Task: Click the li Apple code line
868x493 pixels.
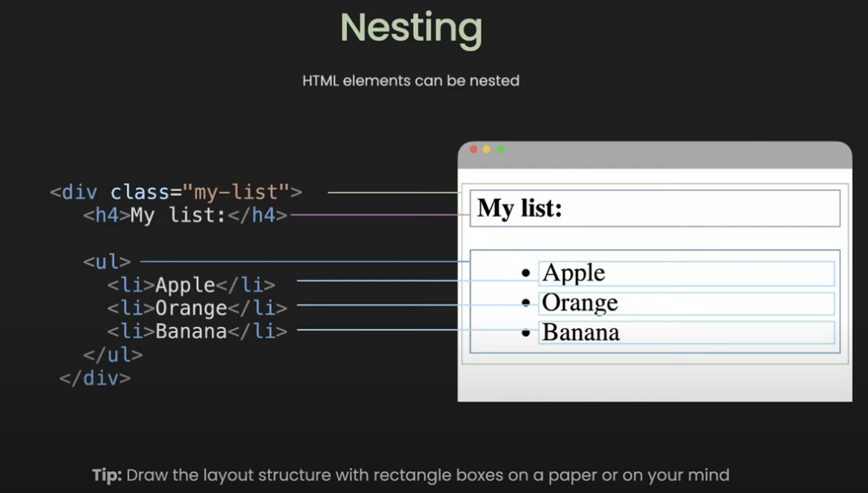Action: (191, 285)
